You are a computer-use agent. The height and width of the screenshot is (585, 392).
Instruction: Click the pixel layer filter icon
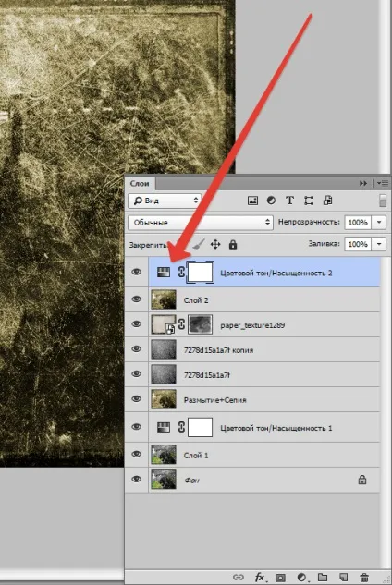(x=252, y=201)
